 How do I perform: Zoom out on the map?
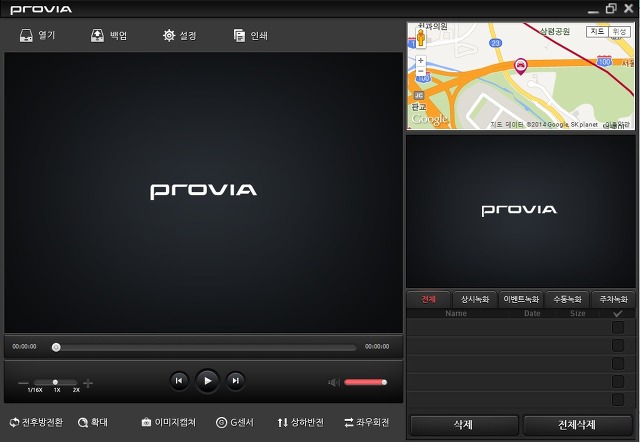[x=420, y=71]
